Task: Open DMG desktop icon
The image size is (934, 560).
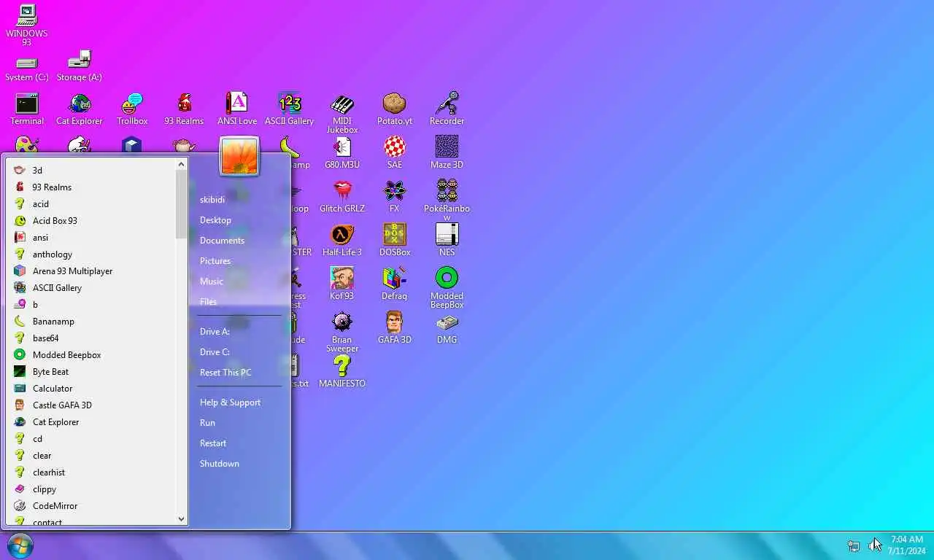Action: [x=447, y=327]
